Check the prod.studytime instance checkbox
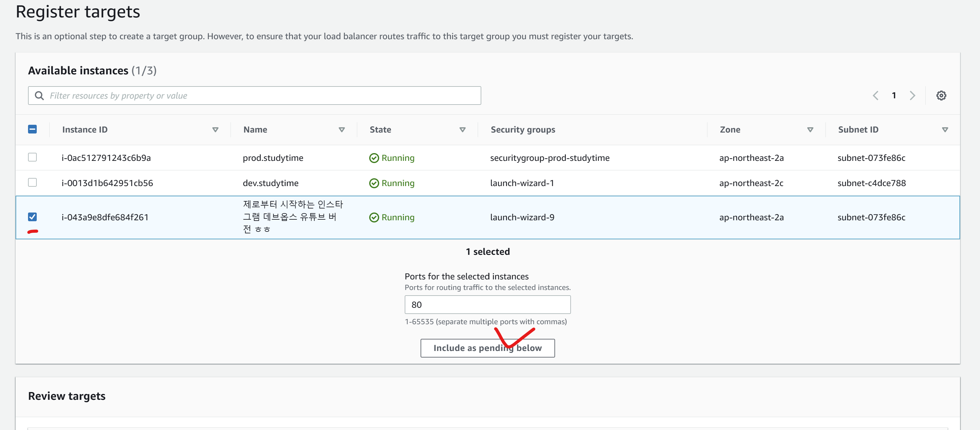 coord(32,157)
